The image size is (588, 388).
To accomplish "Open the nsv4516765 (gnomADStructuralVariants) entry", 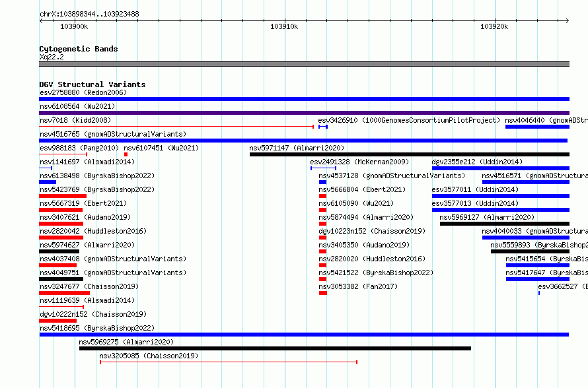I will pos(113,134).
